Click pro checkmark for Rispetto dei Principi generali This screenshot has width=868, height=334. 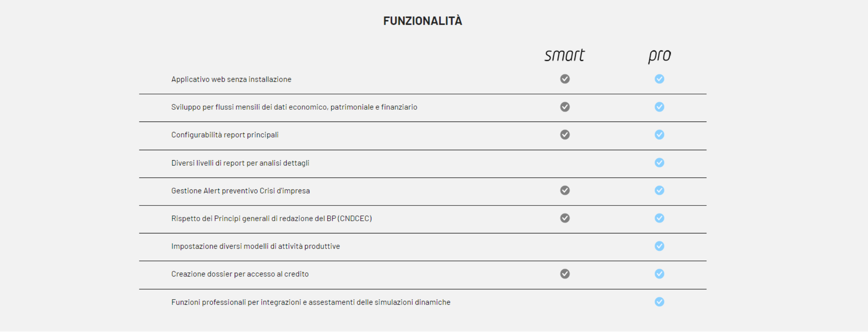[x=659, y=218]
